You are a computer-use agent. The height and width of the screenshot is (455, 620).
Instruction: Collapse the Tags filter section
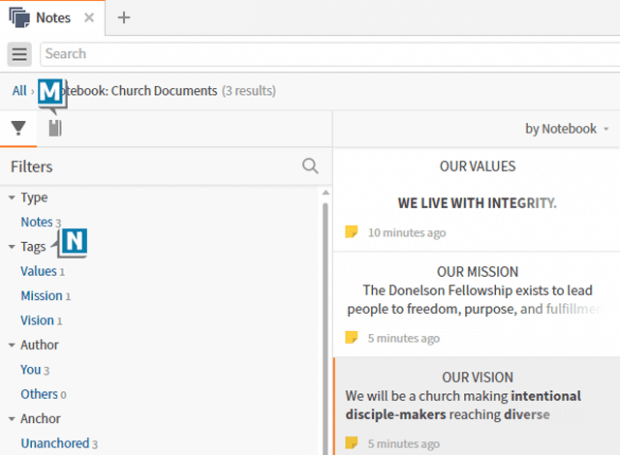click(11, 247)
